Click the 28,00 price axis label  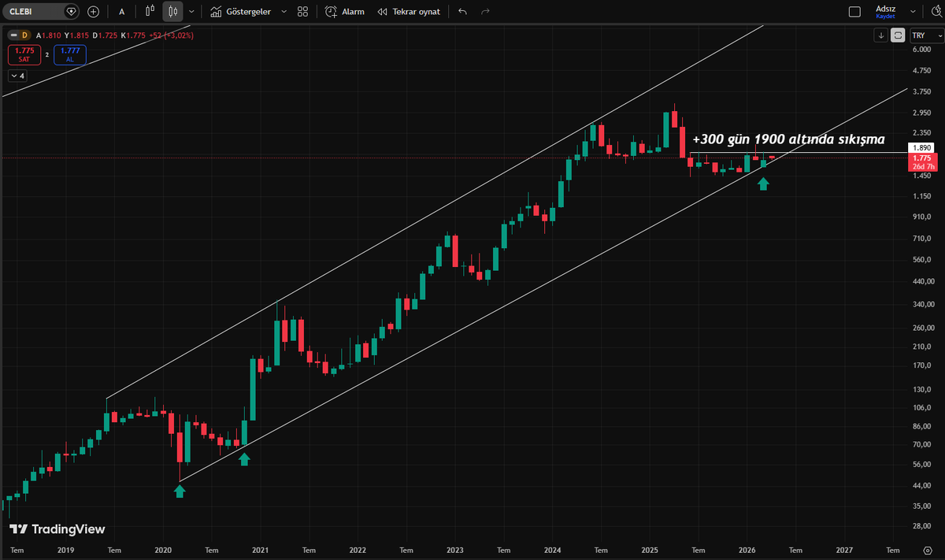pos(921,525)
